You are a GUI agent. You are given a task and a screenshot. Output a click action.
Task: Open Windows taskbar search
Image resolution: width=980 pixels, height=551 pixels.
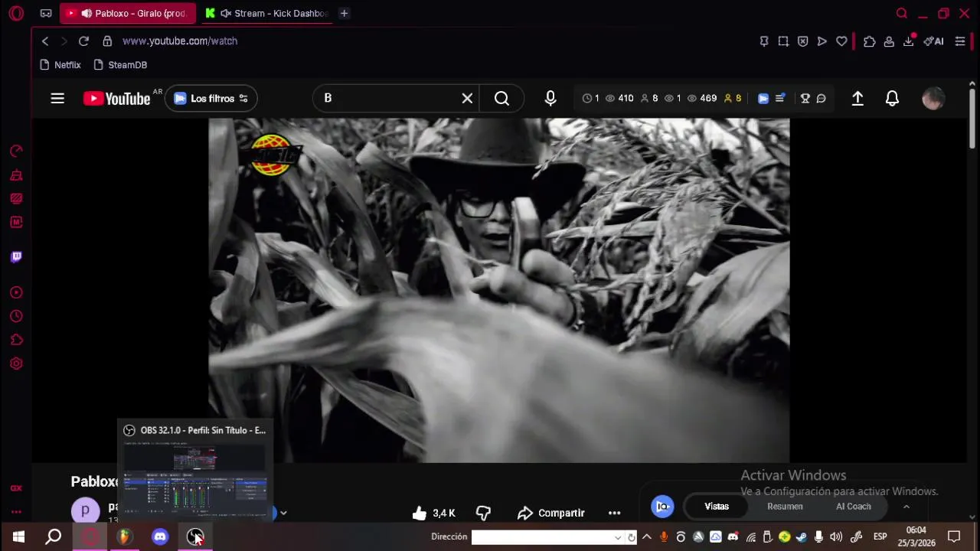coord(54,536)
